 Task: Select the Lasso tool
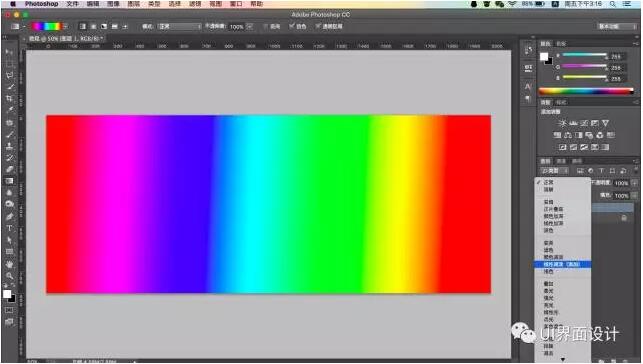point(9,75)
